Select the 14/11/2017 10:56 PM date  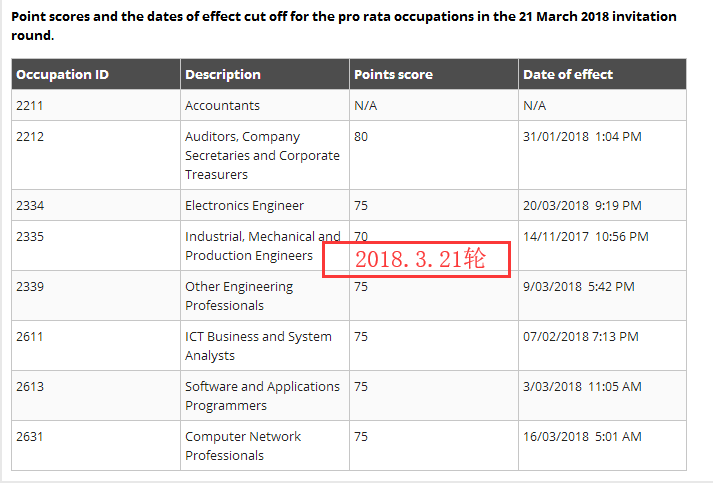click(585, 236)
